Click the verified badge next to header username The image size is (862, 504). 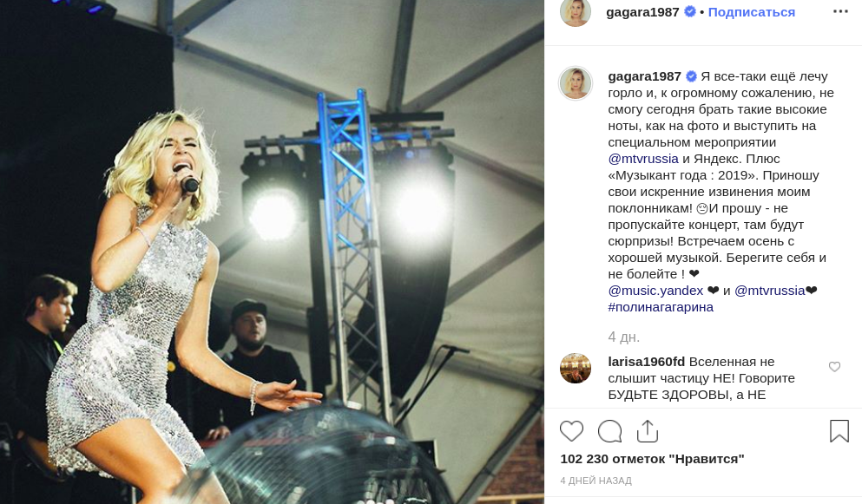[x=690, y=11]
